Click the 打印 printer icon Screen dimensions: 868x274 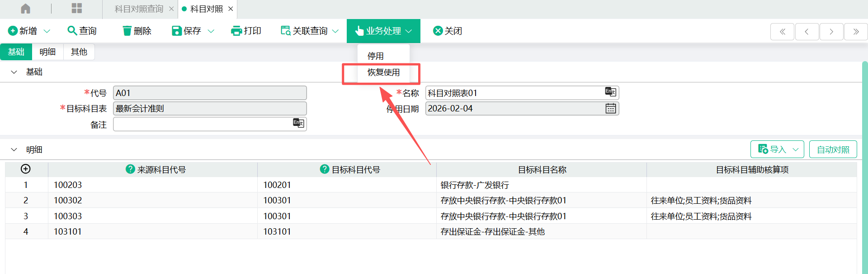236,31
